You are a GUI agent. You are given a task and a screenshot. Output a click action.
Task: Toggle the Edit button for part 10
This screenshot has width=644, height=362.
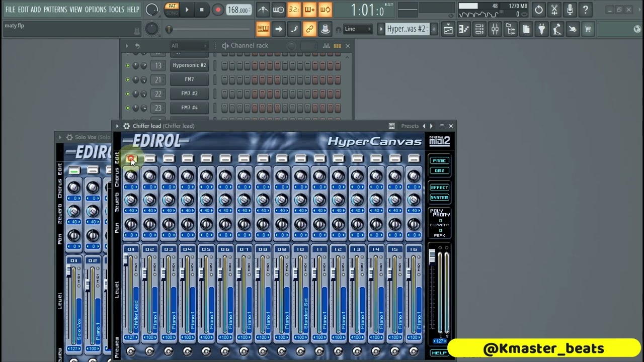coord(300,159)
